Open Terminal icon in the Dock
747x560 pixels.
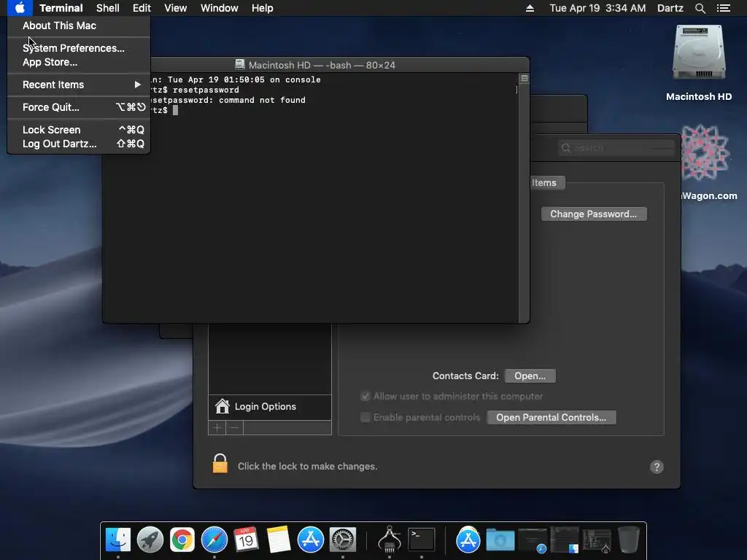click(421, 540)
